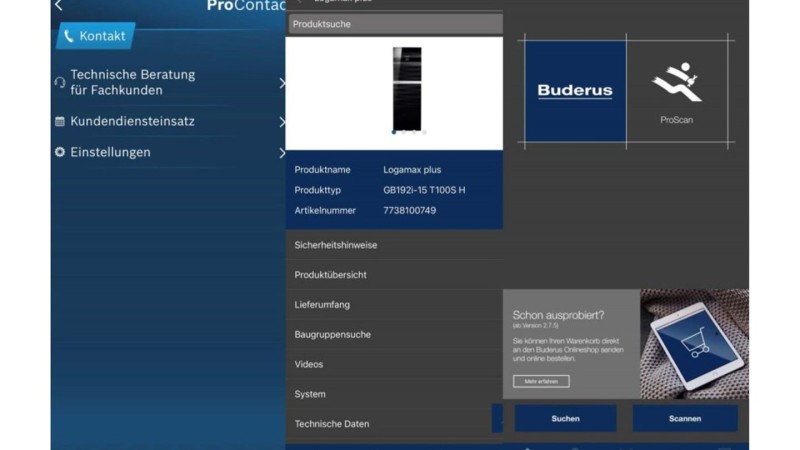Select Artikelnummer value 7738100749

(409, 210)
